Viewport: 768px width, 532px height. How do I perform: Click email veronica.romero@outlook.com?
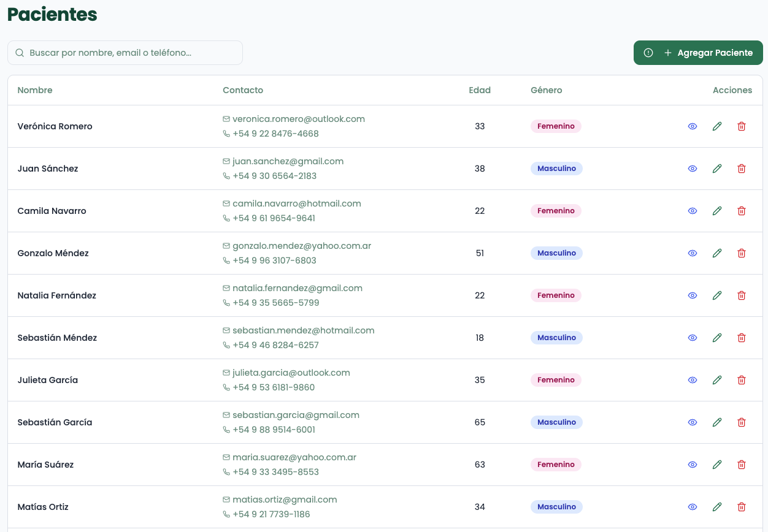tap(299, 119)
